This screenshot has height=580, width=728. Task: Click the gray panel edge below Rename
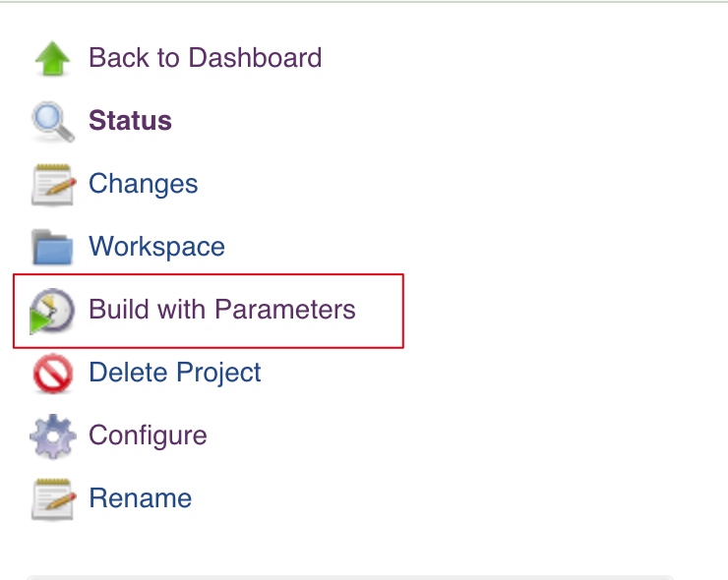(x=350, y=577)
